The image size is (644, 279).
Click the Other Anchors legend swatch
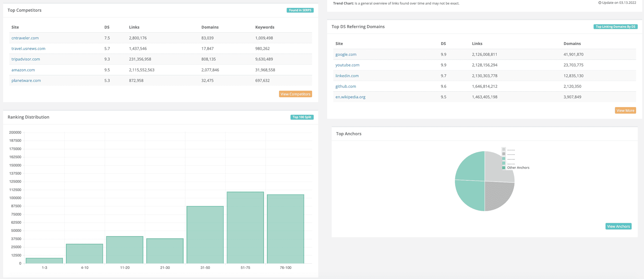pyautogui.click(x=504, y=168)
